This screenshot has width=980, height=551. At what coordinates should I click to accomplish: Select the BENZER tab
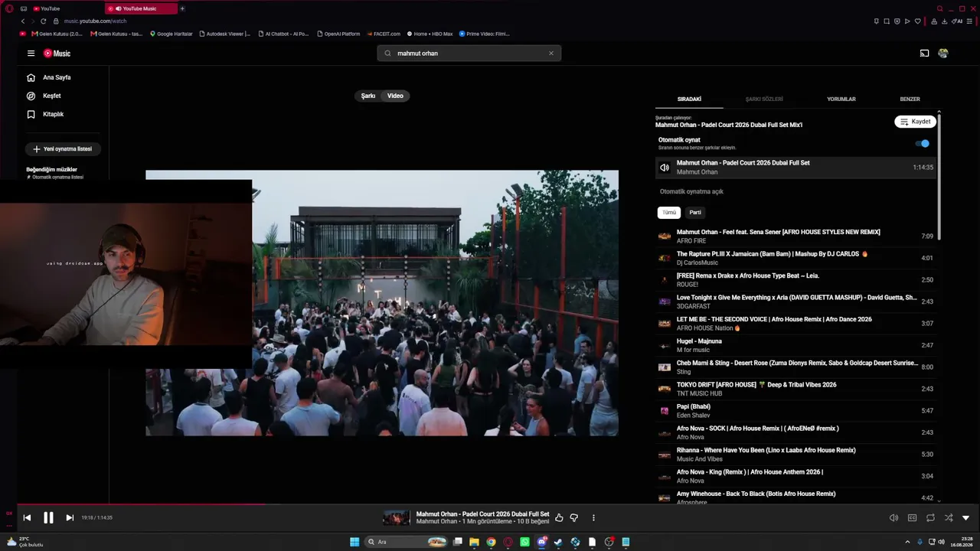(910, 99)
